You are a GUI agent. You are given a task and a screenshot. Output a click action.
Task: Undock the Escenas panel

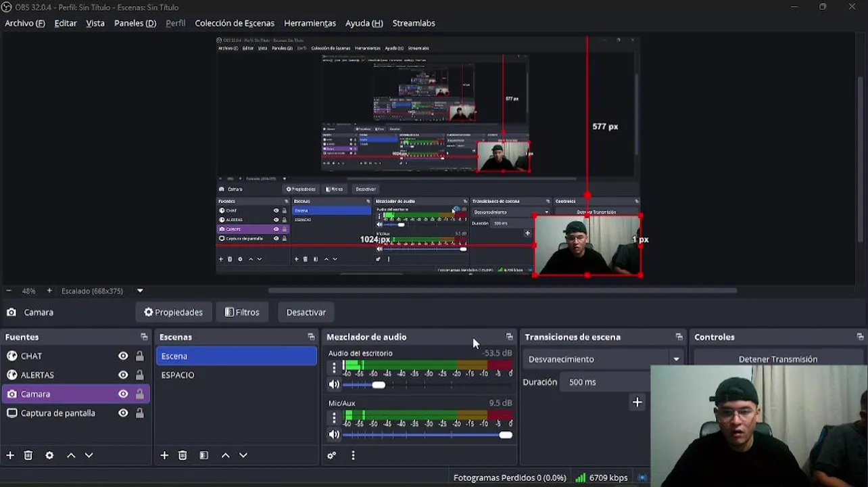point(311,337)
